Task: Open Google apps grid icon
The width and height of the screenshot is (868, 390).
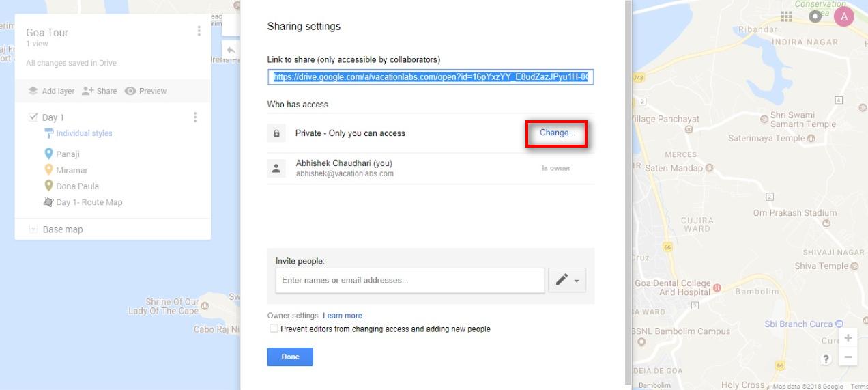Action: click(786, 16)
